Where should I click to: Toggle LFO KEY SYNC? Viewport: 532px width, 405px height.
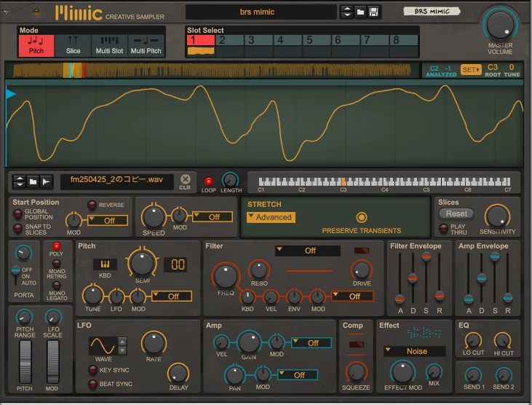[x=92, y=370]
